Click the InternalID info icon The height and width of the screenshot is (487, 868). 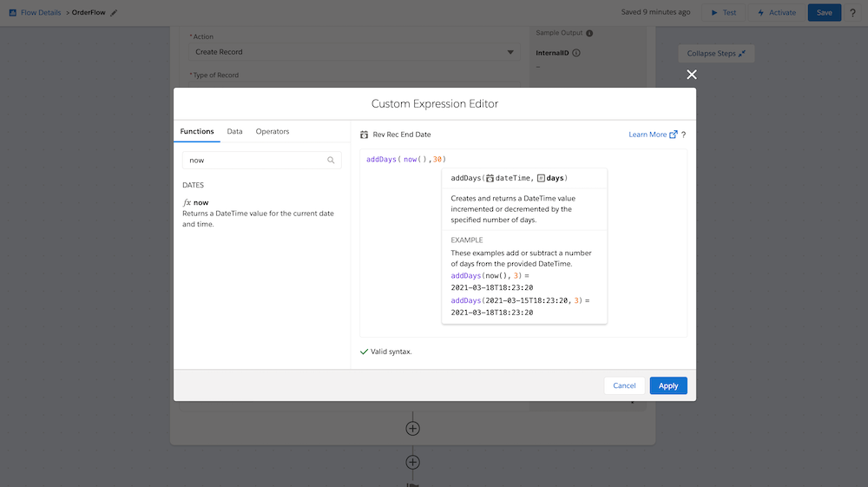pyautogui.click(x=576, y=53)
